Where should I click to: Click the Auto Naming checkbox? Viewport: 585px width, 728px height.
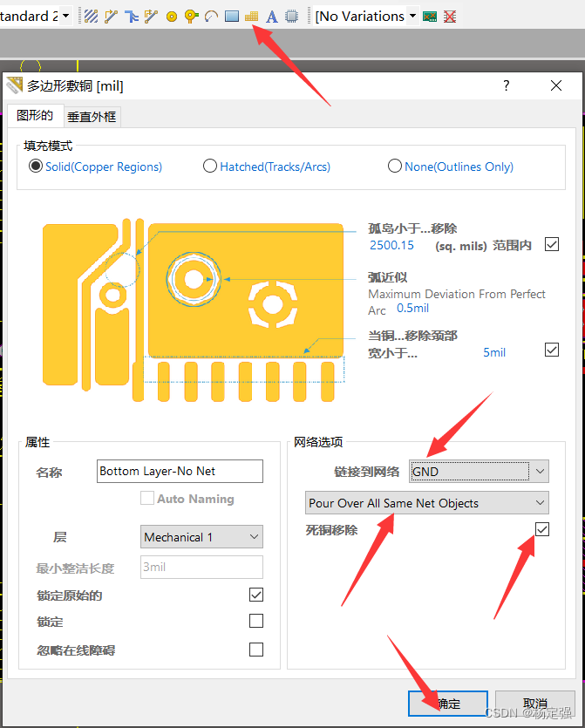[x=147, y=499]
